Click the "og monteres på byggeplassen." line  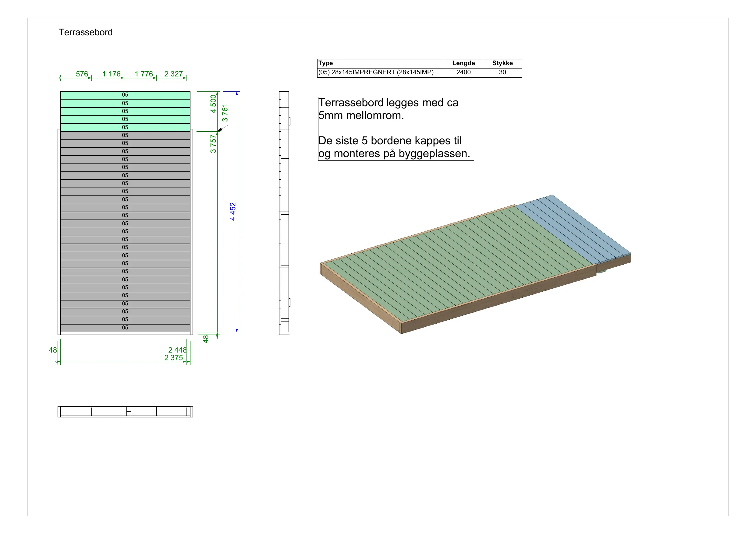394,154
